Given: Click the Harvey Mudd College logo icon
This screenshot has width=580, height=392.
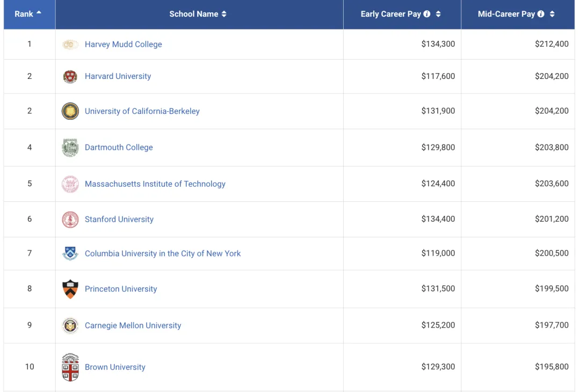Looking at the screenshot, I should [70, 45].
